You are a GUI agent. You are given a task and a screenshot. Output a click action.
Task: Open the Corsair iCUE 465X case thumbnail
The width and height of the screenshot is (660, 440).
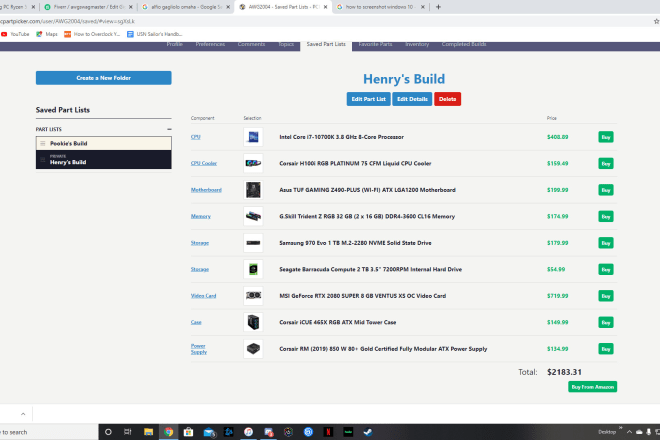[x=253, y=322]
